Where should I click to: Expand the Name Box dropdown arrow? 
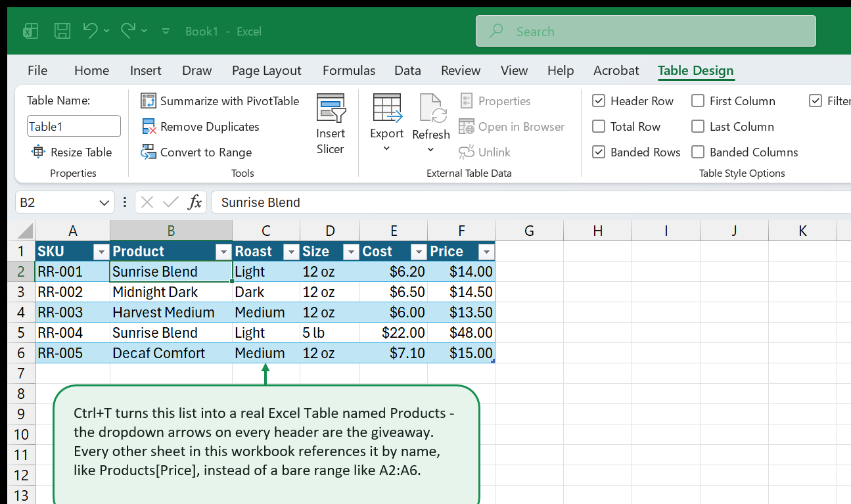pyautogui.click(x=104, y=203)
